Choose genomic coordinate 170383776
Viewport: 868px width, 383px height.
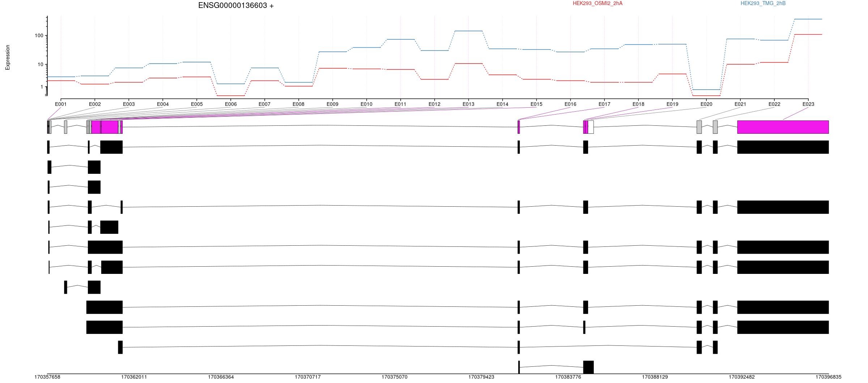tap(568, 377)
